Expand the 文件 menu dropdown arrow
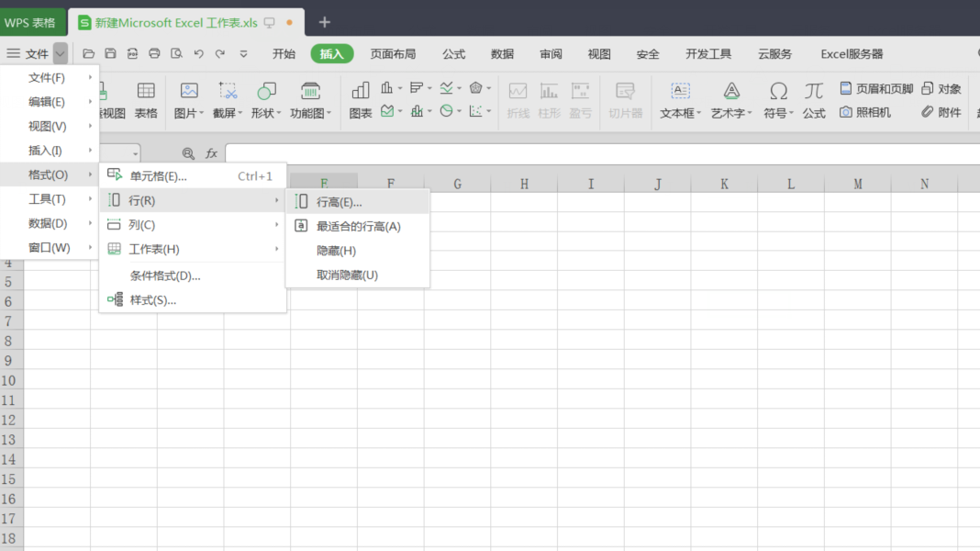The width and height of the screenshot is (980, 551). tap(60, 54)
